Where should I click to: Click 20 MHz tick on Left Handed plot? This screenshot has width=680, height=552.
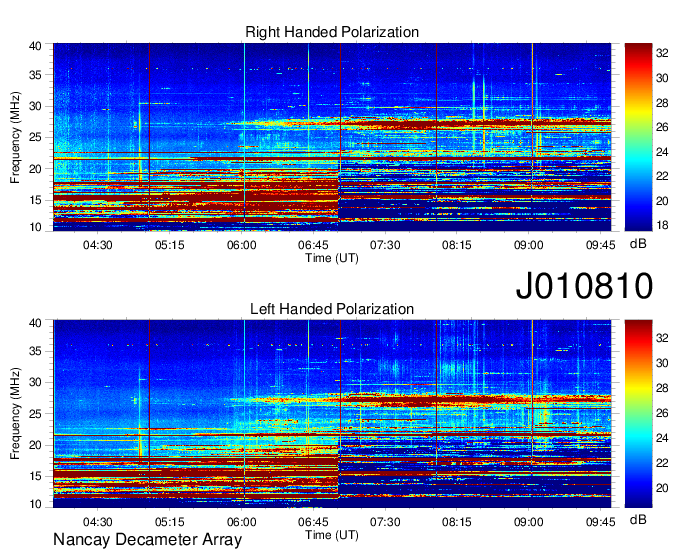pyautogui.click(x=35, y=445)
